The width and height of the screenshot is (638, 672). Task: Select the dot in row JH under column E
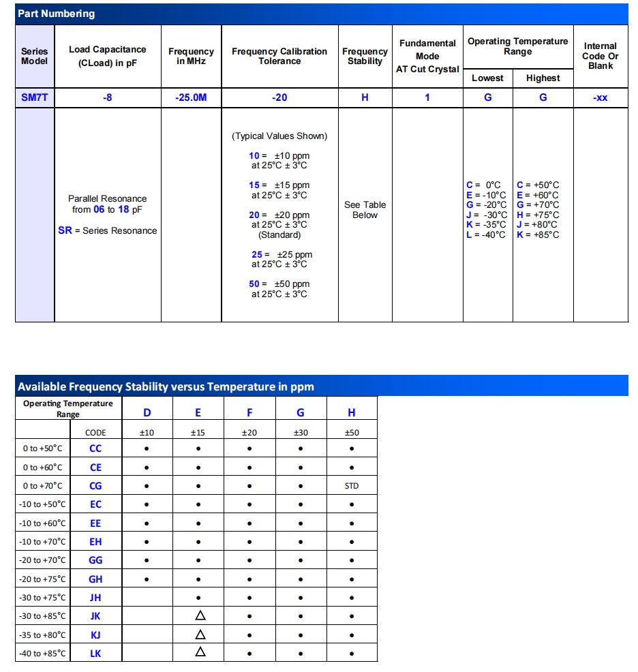tap(198, 598)
